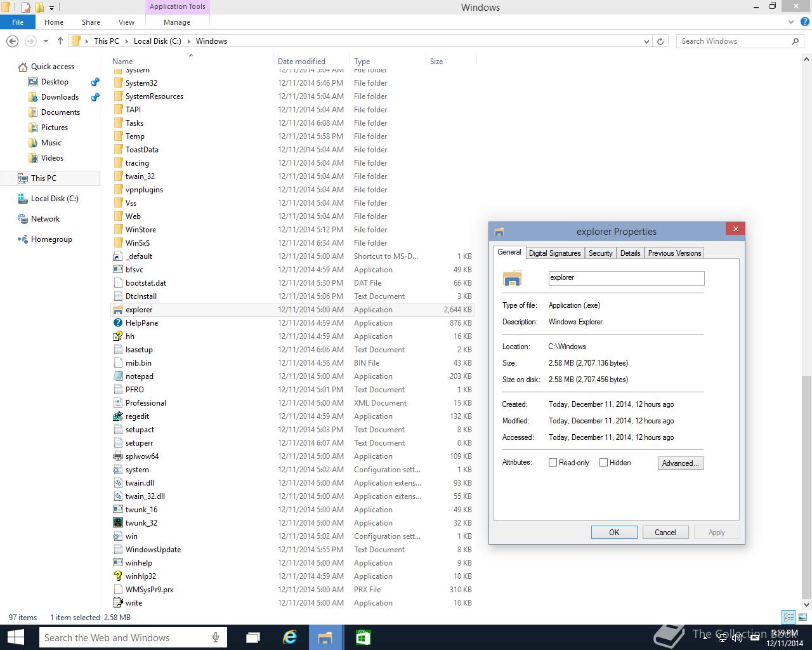Enable the Read-only attribute checkbox

tap(553, 463)
